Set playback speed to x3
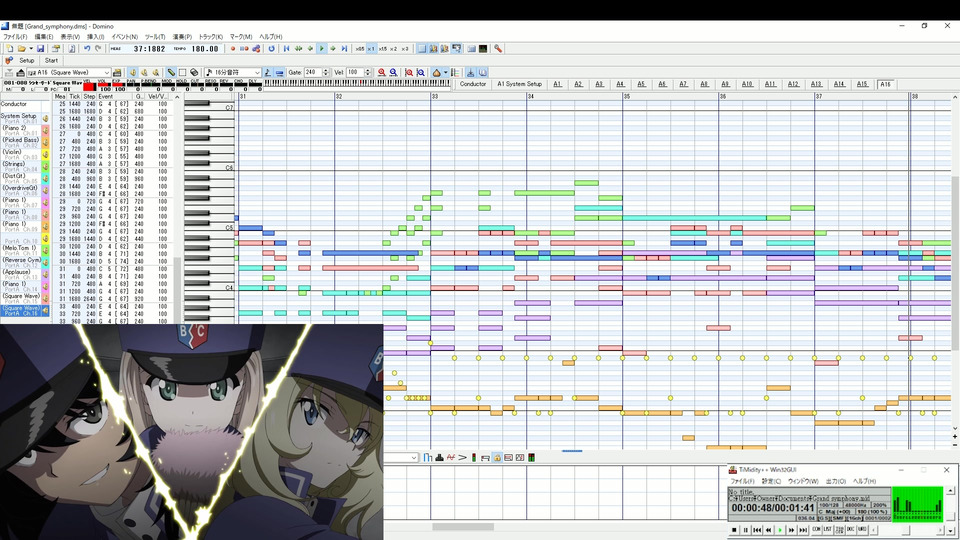 click(x=405, y=48)
